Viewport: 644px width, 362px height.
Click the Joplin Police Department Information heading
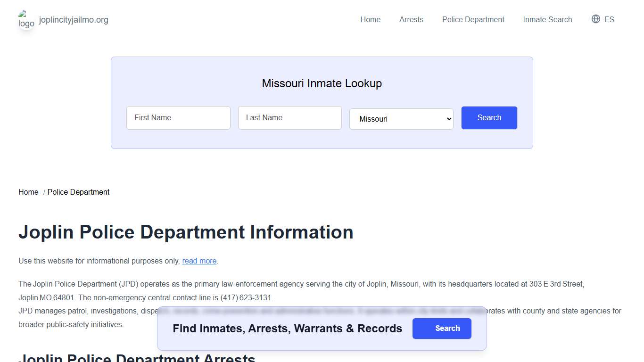point(186,232)
